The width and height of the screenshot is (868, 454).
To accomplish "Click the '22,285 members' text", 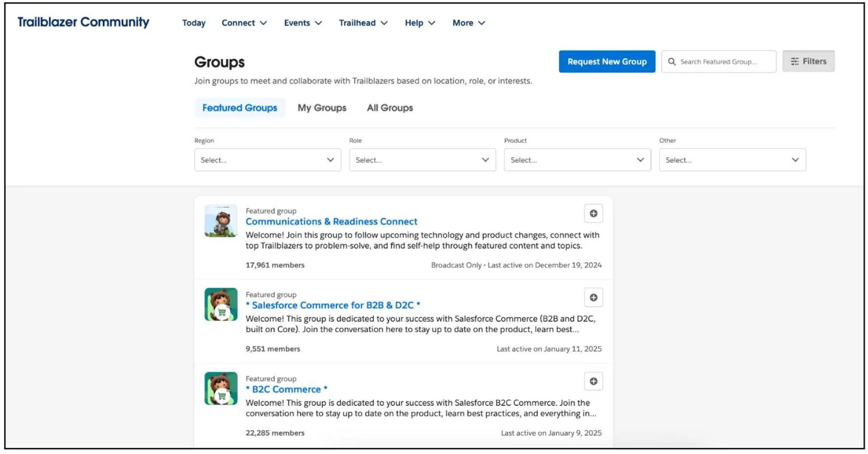I will click(275, 433).
